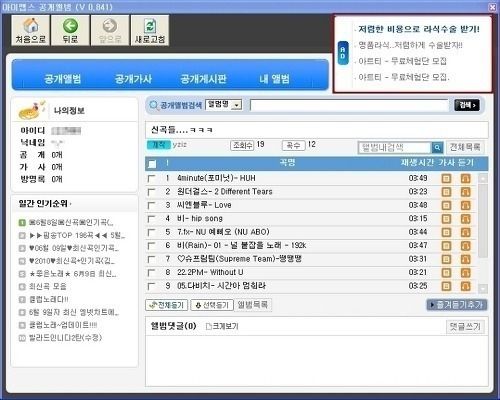Click song list scrollbar down arrow
The width and height of the screenshot is (500, 400).
(x=483, y=288)
